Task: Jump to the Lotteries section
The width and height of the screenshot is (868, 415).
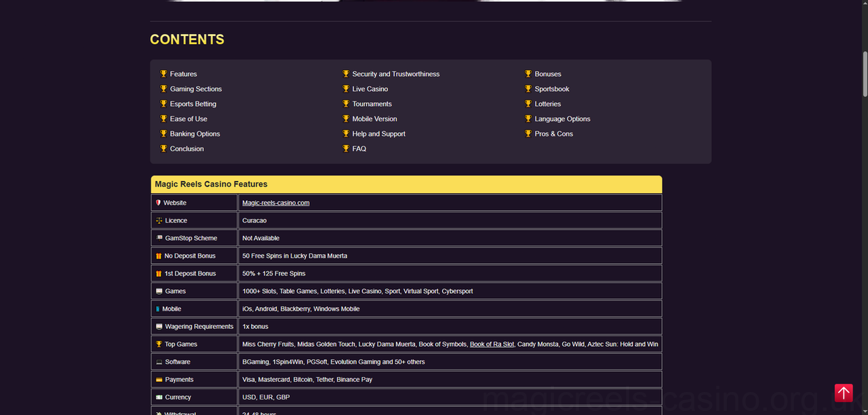Action: tap(548, 104)
